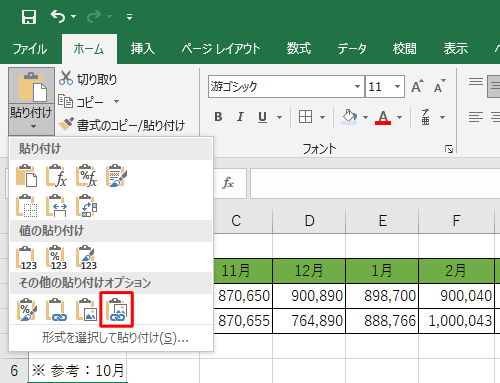Expand the コピー dropdown arrow
Image resolution: width=500 pixels, height=383 pixels.
click(116, 101)
